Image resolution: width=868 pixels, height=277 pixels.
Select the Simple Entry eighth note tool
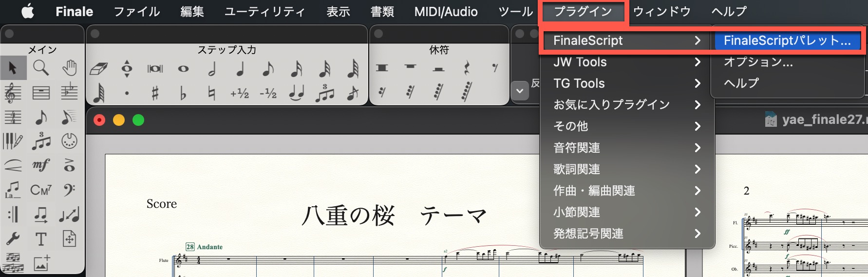41,117
